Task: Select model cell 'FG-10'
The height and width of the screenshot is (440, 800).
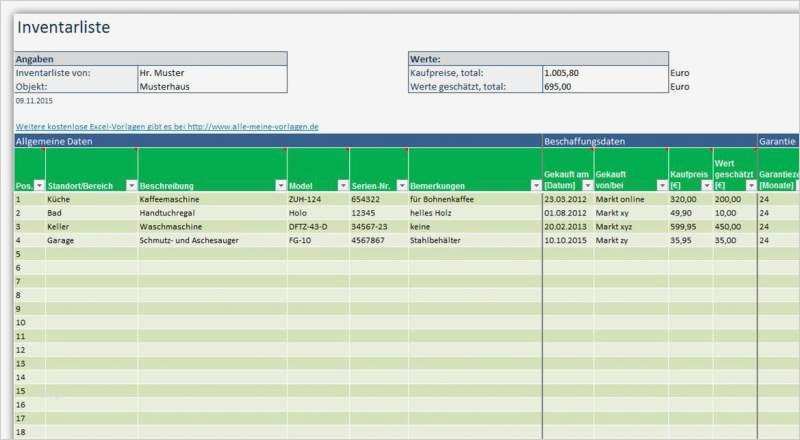Action: [x=318, y=240]
